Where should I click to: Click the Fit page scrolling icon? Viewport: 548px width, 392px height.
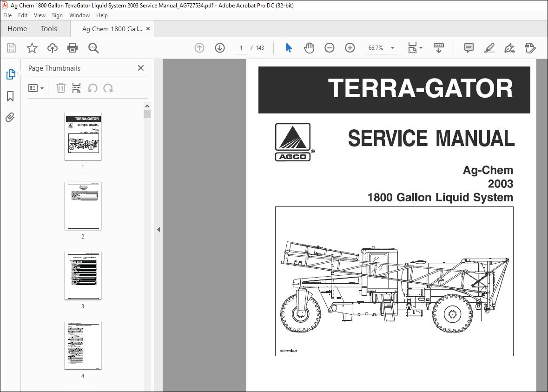412,48
